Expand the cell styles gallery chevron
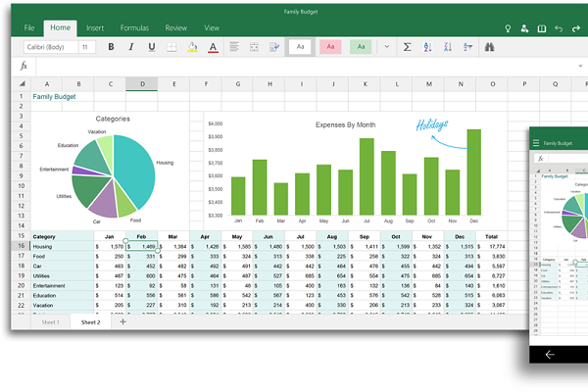 (387, 47)
